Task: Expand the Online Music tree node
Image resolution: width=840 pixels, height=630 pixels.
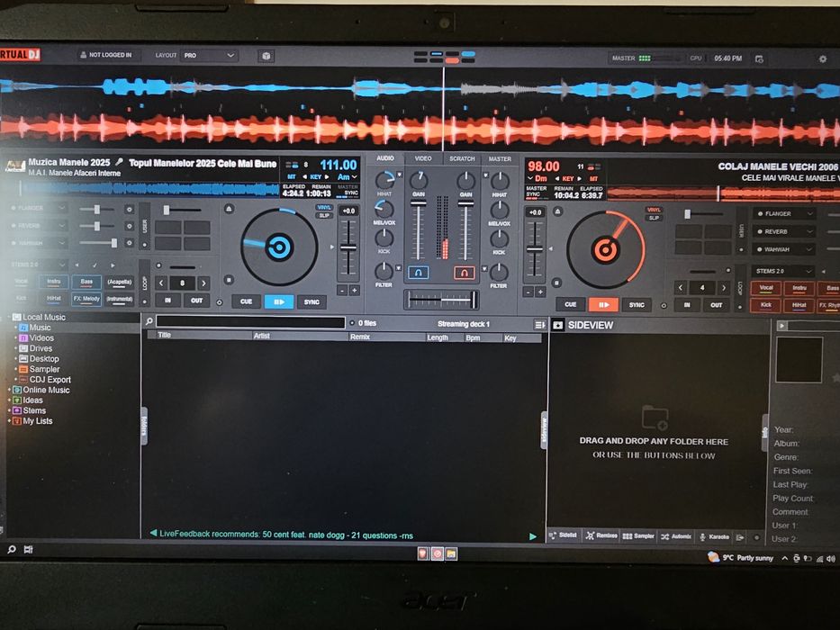Action: 9,390
